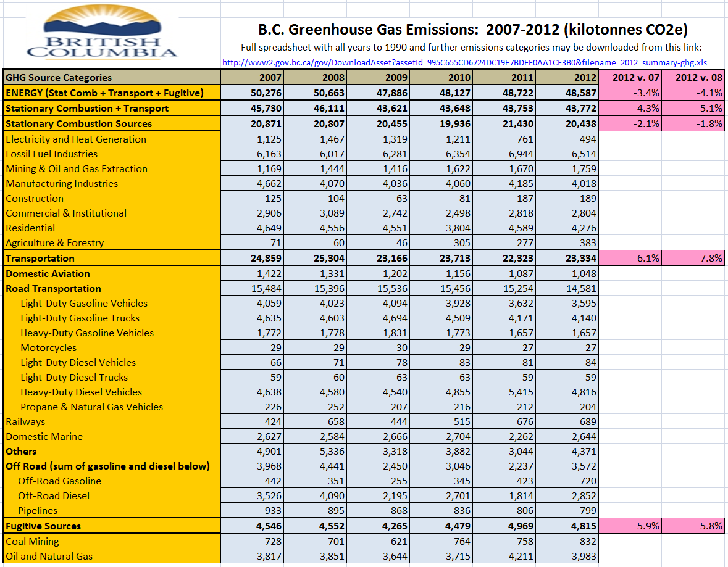Select the 'Pipelines' row label
Screen dimensions: 728x567
click(x=112, y=511)
